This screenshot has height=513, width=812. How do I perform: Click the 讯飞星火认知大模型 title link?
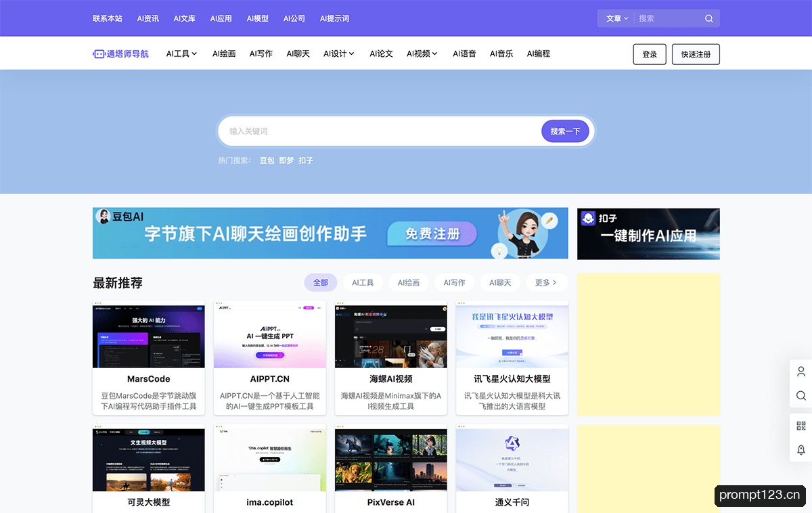512,379
